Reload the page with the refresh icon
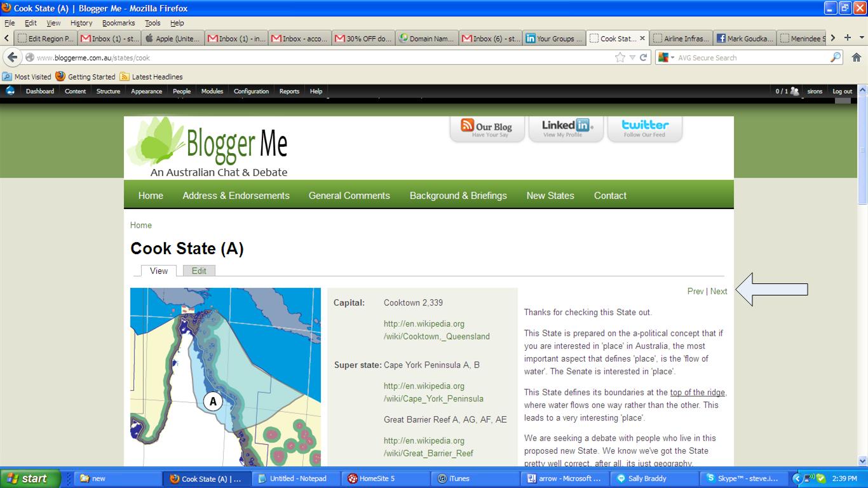The width and height of the screenshot is (868, 488). pos(643,57)
